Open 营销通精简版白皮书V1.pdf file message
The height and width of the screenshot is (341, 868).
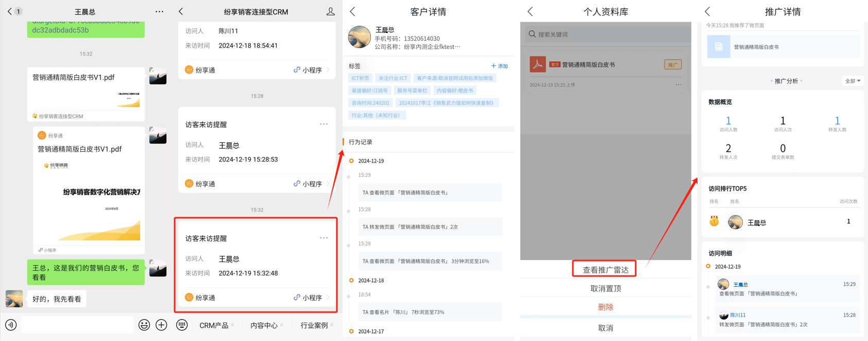click(x=86, y=94)
